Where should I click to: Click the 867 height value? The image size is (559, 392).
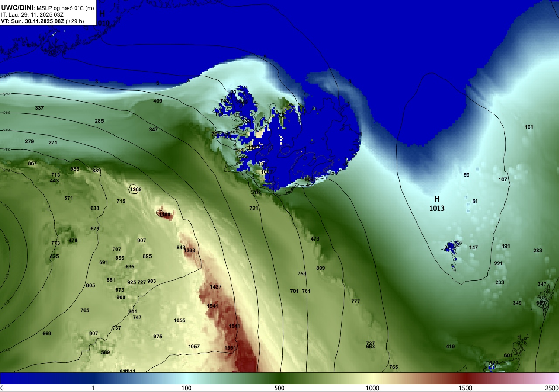coord(32,163)
